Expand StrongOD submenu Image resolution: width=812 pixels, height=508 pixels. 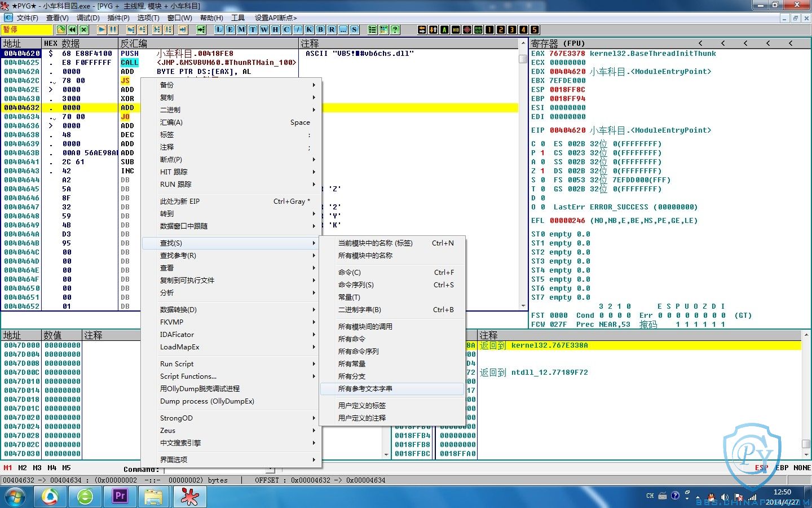click(x=231, y=418)
